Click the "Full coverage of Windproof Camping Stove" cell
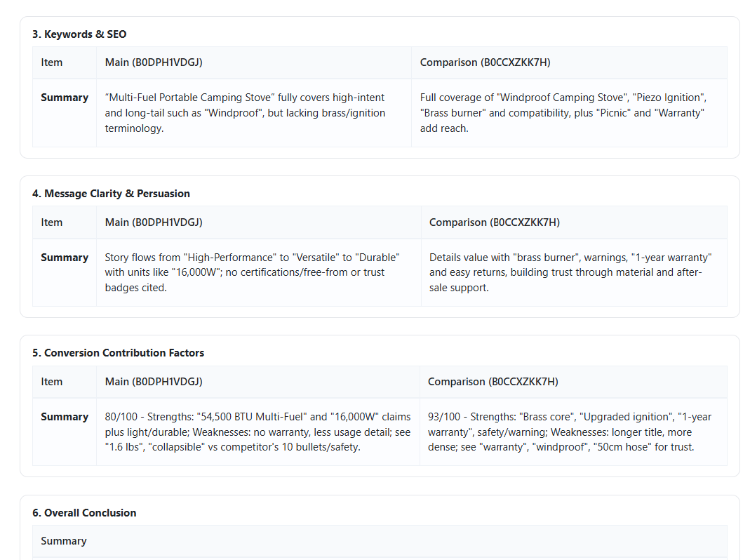Screen dimensions: 750x560 point(563,112)
